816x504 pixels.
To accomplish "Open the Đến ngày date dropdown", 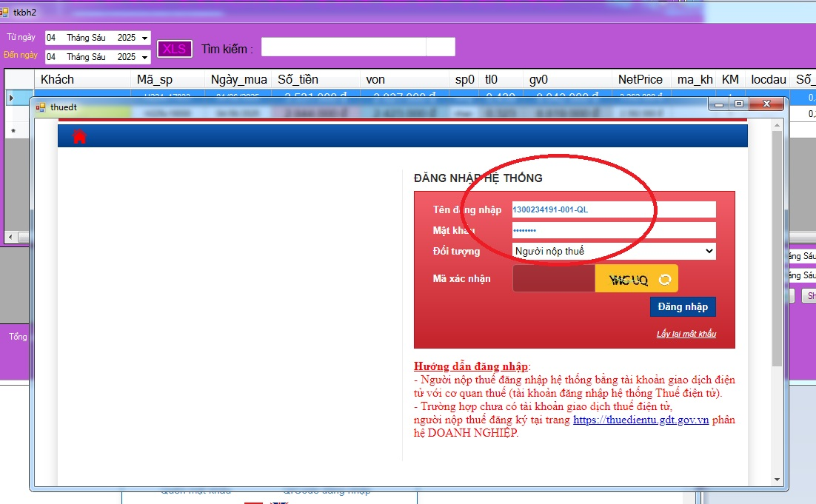I will 144,57.
